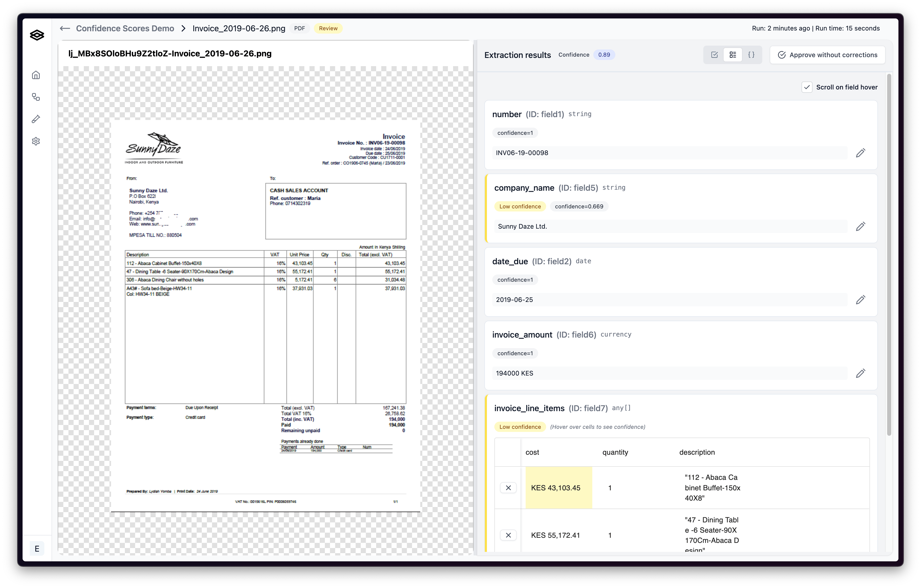Viewport: 921px width, 588px height.
Task: Click the extraction results vertical scrollbar
Action: (x=889, y=252)
